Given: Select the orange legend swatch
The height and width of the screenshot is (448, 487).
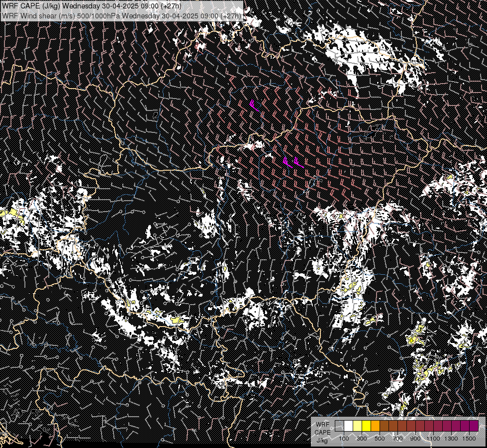Looking at the screenshot, I should click(x=375, y=426).
